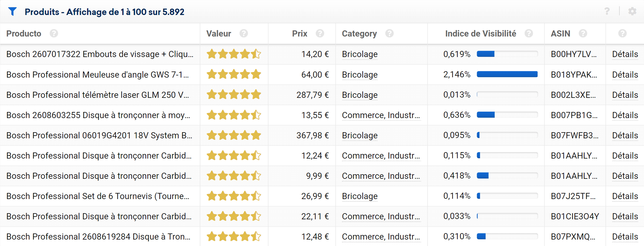
Task: Click star rating of Set de 6 Tournevis row
Action: pos(234,196)
